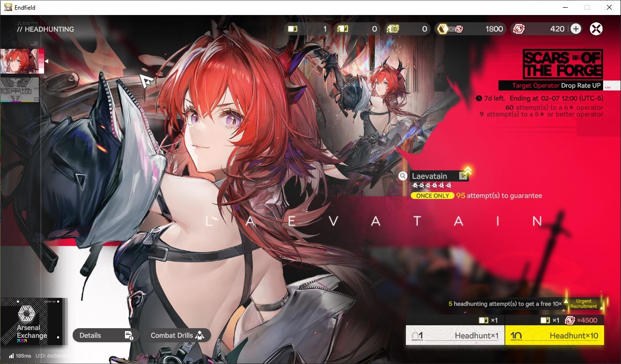
Task: Click the single headhunting permit icon
Action: (x=293, y=29)
